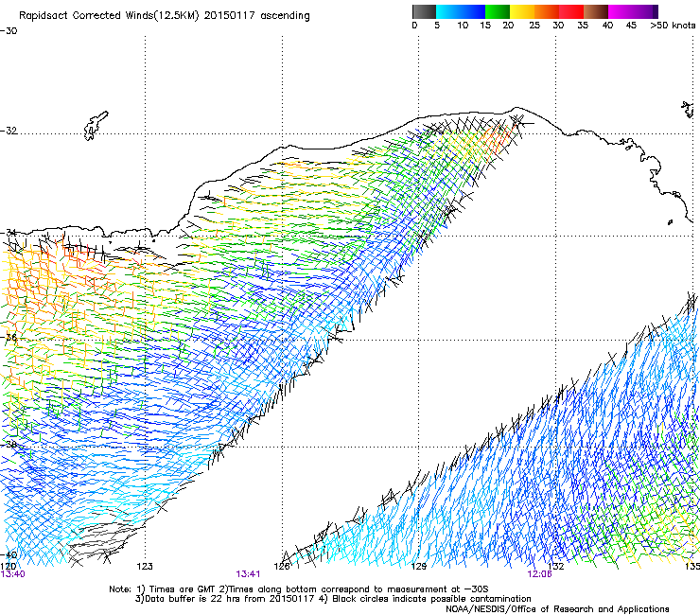Image resolution: width=700 pixels, height=615 pixels.
Task: Click the legend label '25'
Action: [534, 26]
